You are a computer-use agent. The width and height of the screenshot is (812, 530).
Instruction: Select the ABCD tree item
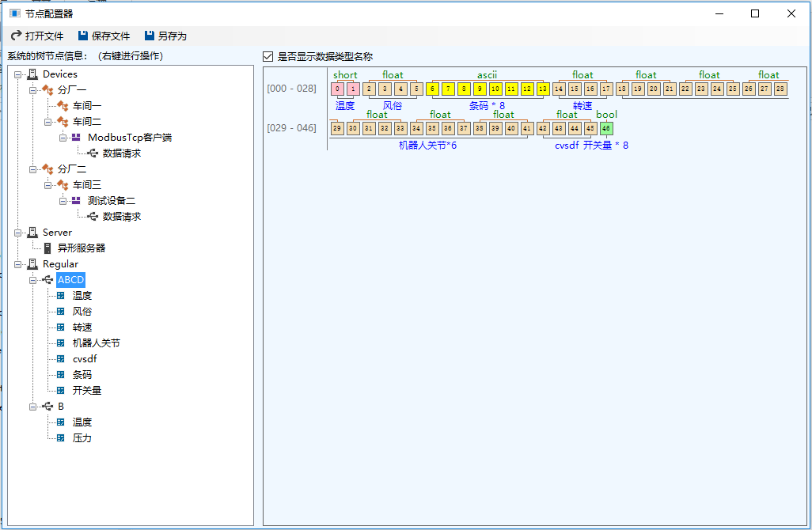pyautogui.click(x=71, y=280)
